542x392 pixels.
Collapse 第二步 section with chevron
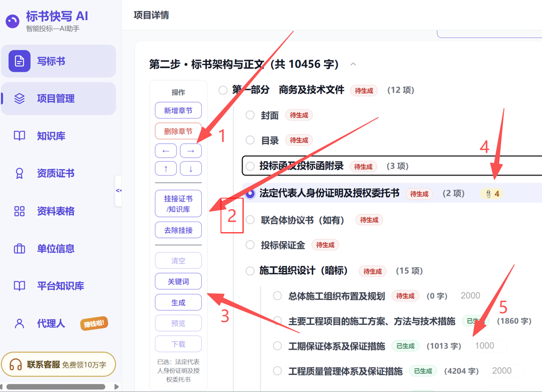[353, 64]
